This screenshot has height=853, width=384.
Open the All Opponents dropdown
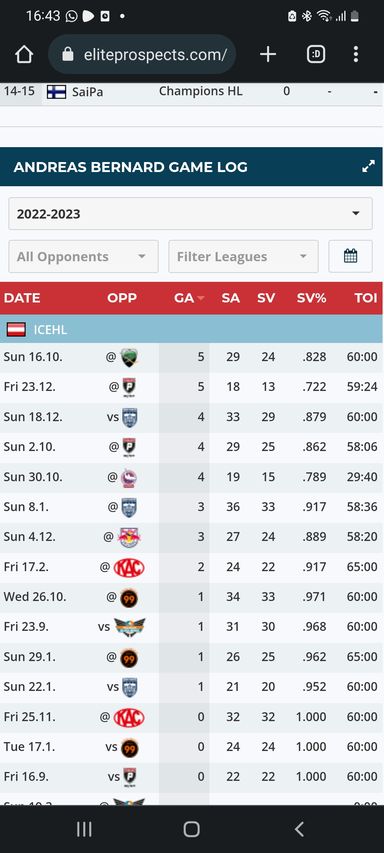point(83,256)
